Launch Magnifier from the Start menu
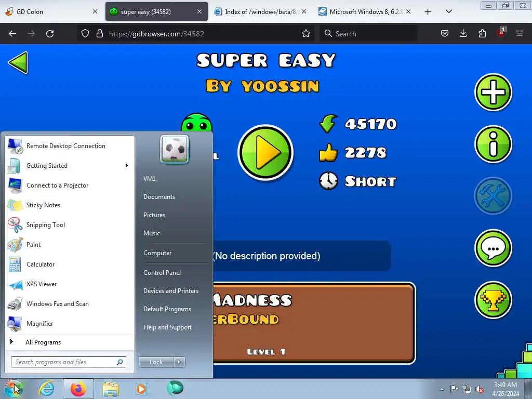Image resolution: width=532 pixels, height=399 pixels. click(70, 323)
